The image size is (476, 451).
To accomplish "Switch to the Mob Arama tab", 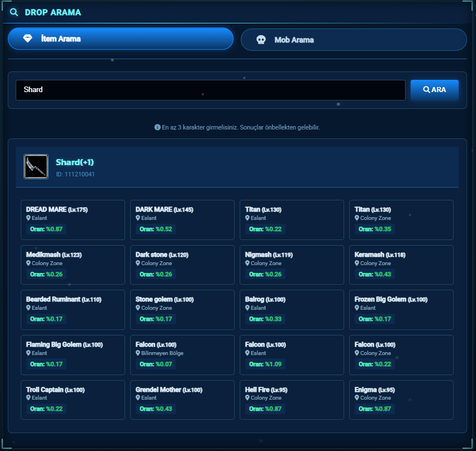I will pos(354,40).
